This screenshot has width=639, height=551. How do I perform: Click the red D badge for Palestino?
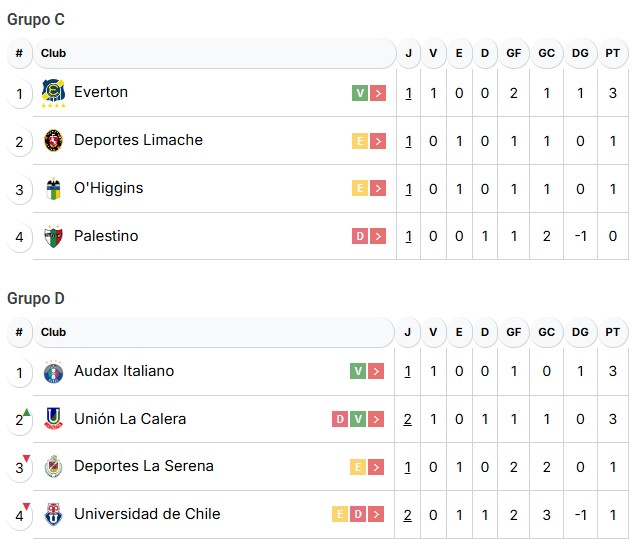[359, 237]
